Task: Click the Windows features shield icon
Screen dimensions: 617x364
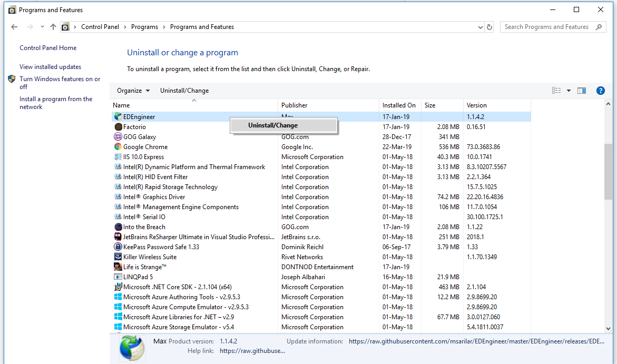Action: pyautogui.click(x=12, y=78)
